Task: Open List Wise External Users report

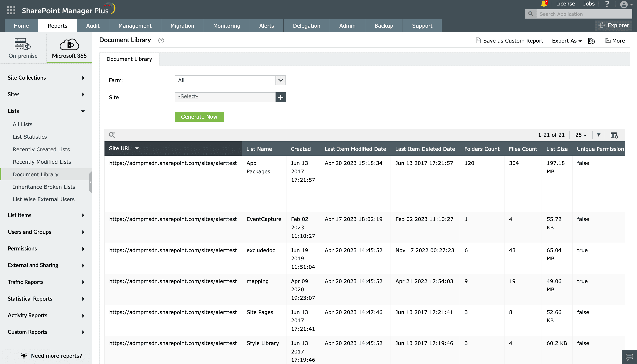Action: (x=44, y=199)
